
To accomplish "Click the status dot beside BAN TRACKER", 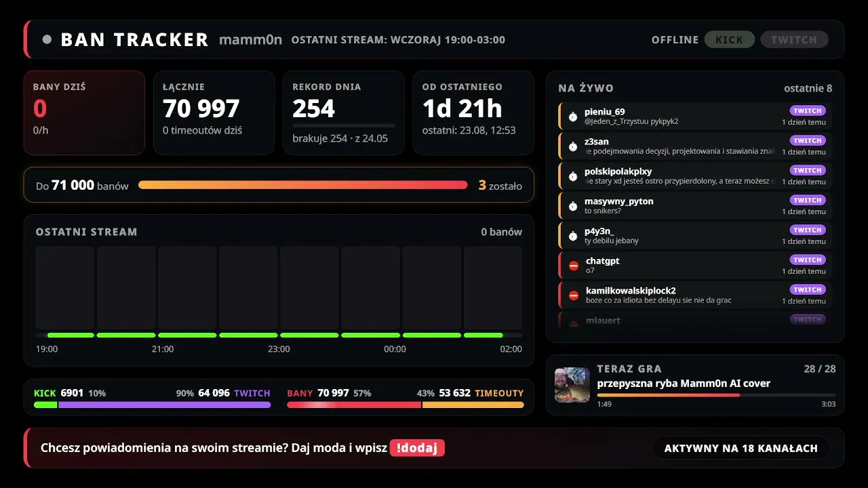I will tap(47, 39).
